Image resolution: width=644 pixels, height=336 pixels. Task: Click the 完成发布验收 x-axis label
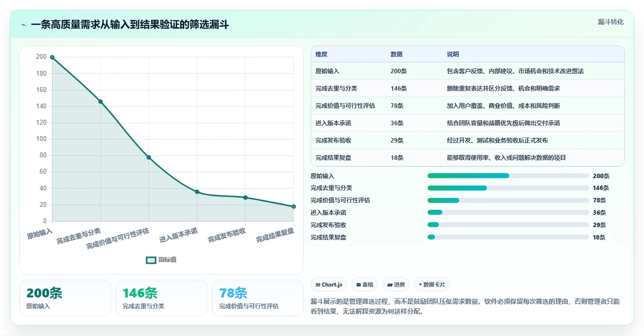pos(226,235)
